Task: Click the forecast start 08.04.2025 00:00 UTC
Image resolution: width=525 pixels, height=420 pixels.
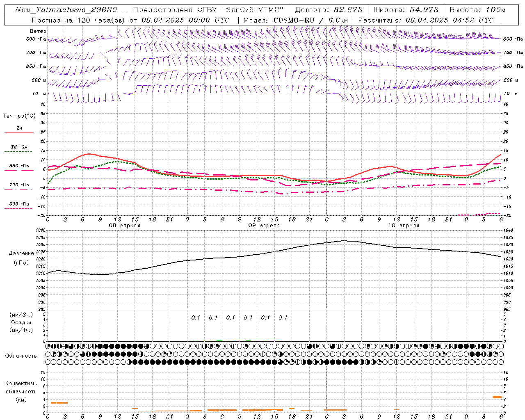Action: [x=185, y=20]
